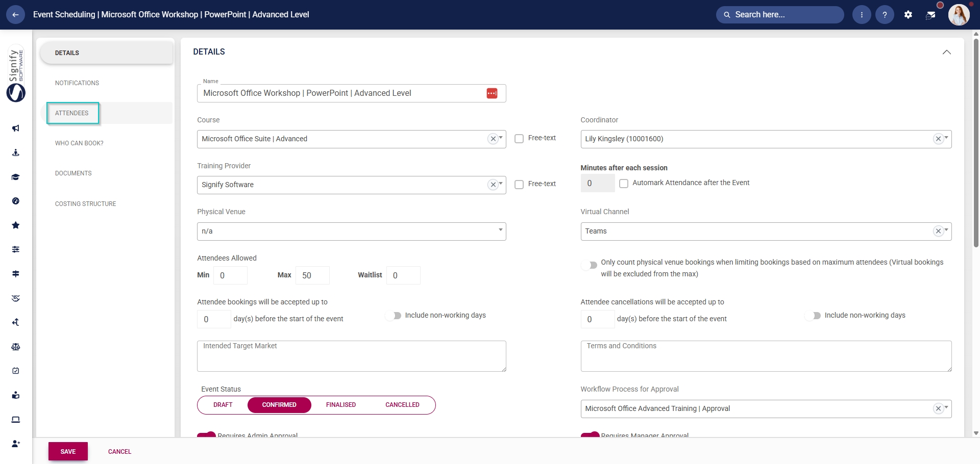The image size is (980, 464).
Task: Collapse the Details section chevron
Action: [x=946, y=52]
